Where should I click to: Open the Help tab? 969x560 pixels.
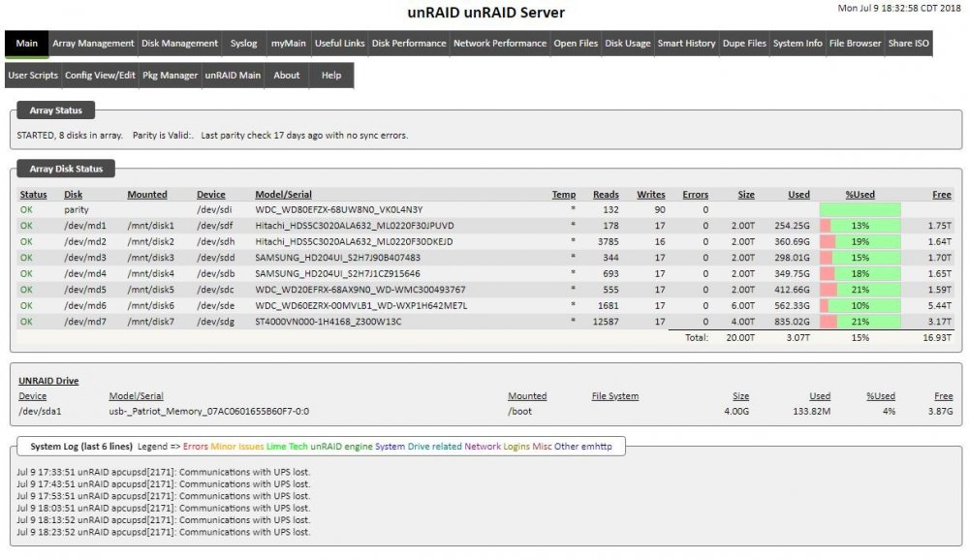[x=330, y=76]
